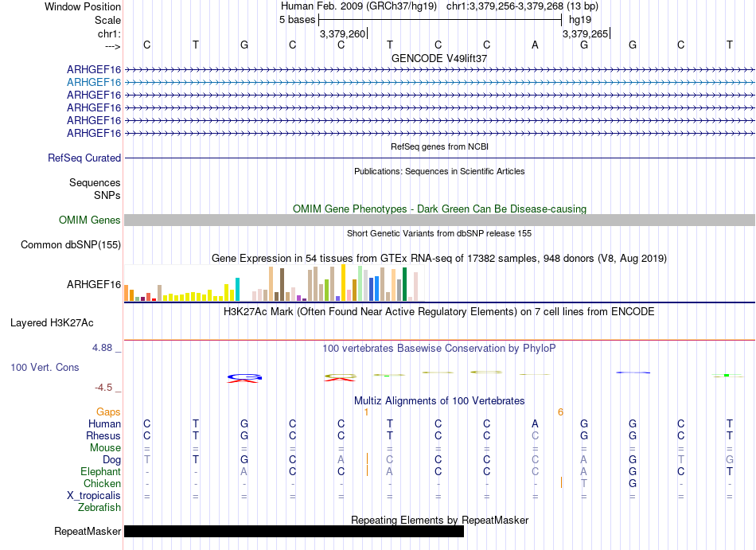
Task: Click the light-blue highlighted ARHGEF16 transcript label
Action: pos(94,83)
